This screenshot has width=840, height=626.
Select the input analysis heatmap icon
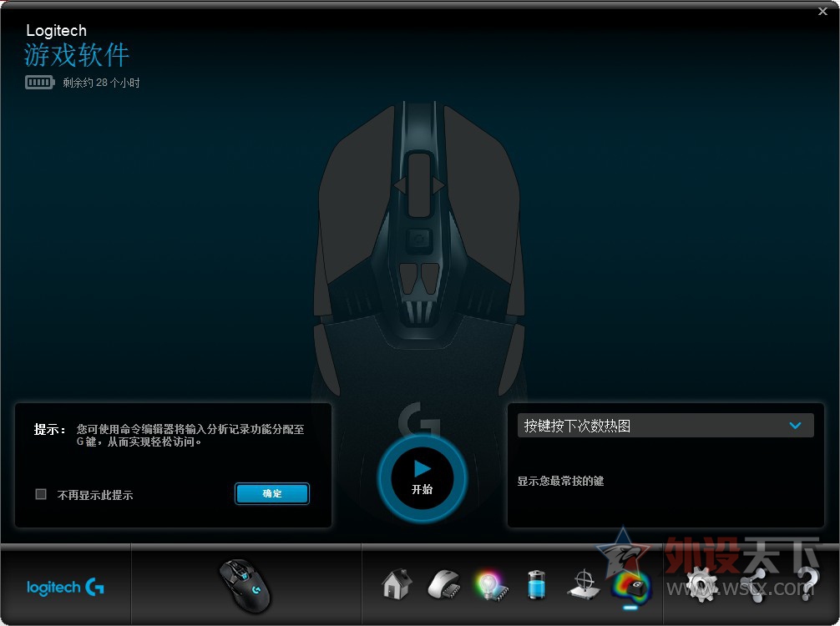630,587
